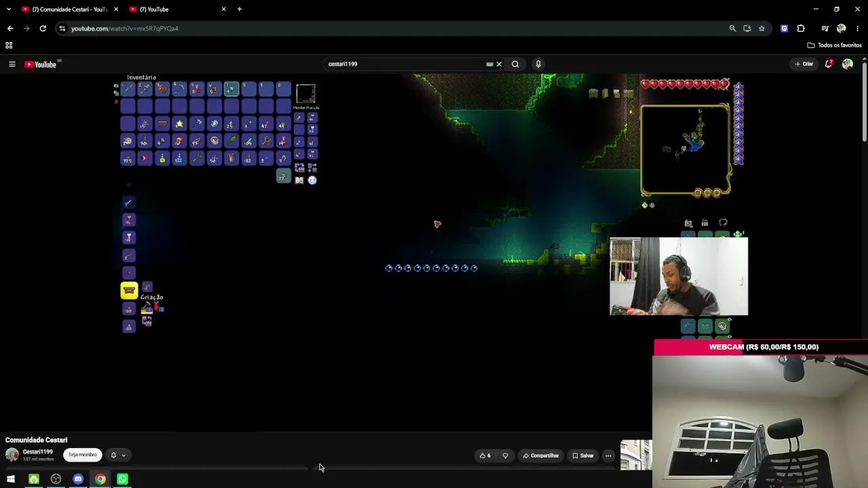This screenshot has height=488, width=868.
Task: Open the YouTube guide hamburger menu
Action: pyautogui.click(x=12, y=64)
